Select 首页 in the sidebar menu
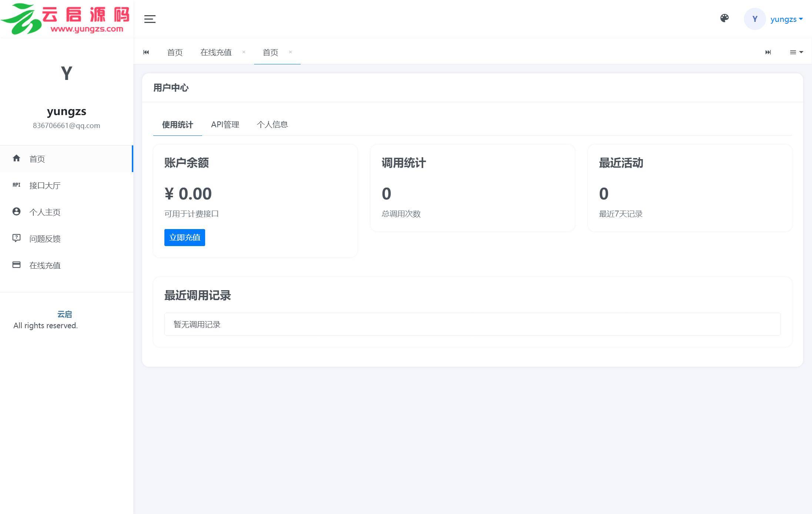 (67, 159)
